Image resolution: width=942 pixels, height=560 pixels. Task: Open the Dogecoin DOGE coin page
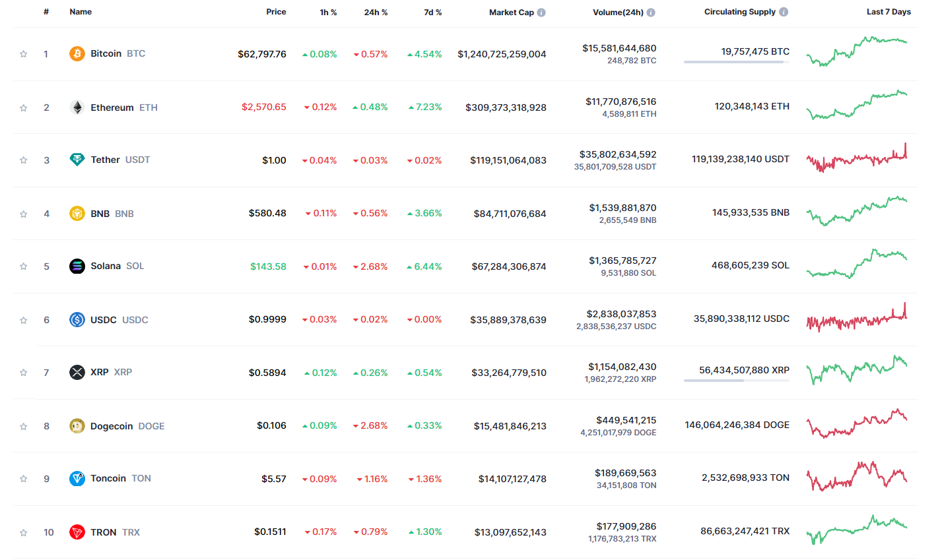pyautogui.click(x=127, y=426)
